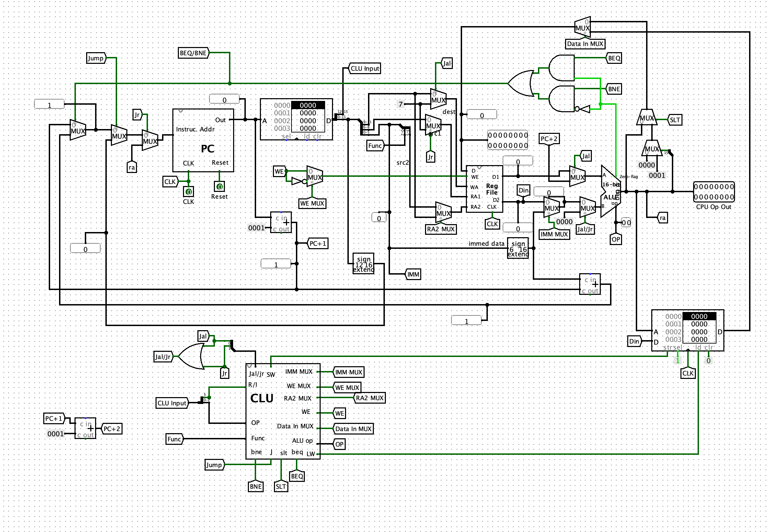
Task: Click the adder producing PC+2
Action: [85, 428]
